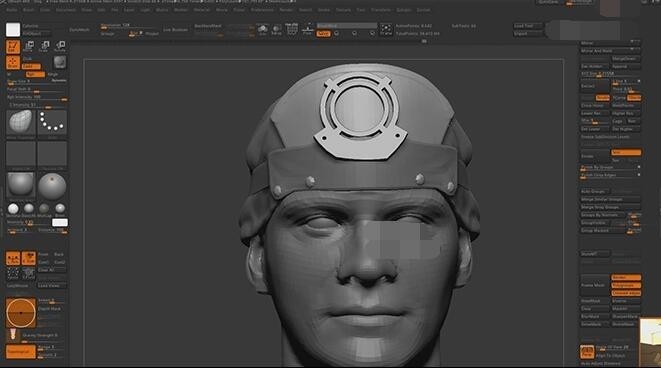The image size is (661, 368).
Task: Click the Load Tool button
Action: tap(528, 26)
